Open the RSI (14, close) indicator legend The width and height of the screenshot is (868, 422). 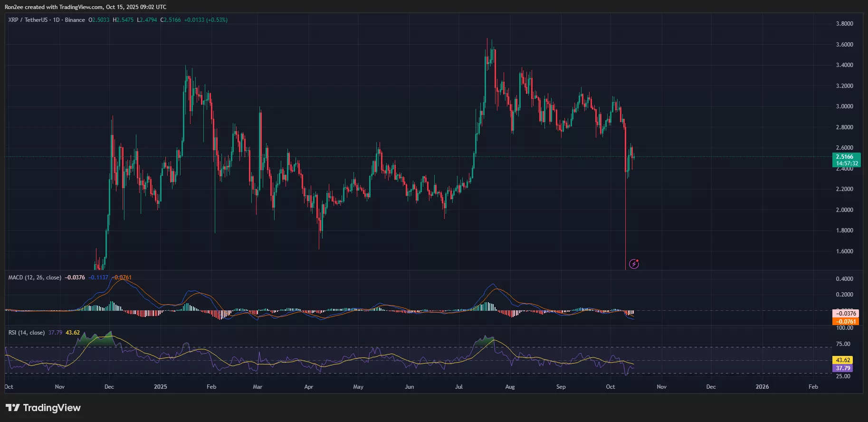(27, 333)
